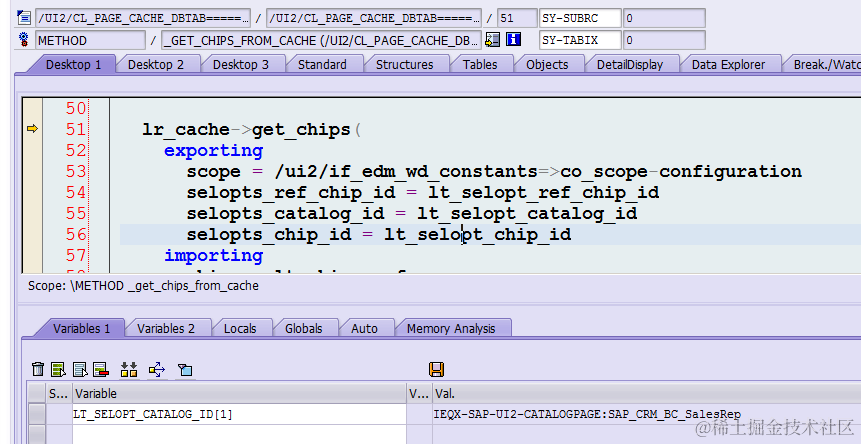
Task: Click the filter funnel icon in variables toolbar
Action: coord(185,370)
